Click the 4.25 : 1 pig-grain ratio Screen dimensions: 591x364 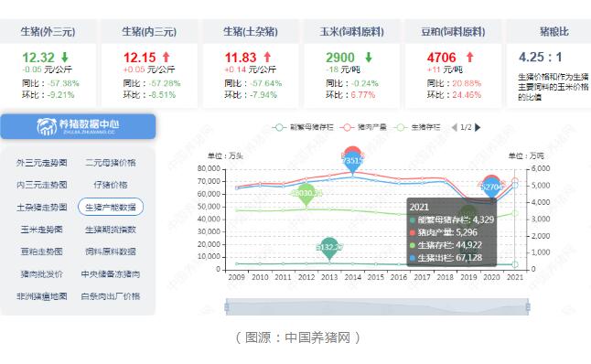(x=540, y=58)
